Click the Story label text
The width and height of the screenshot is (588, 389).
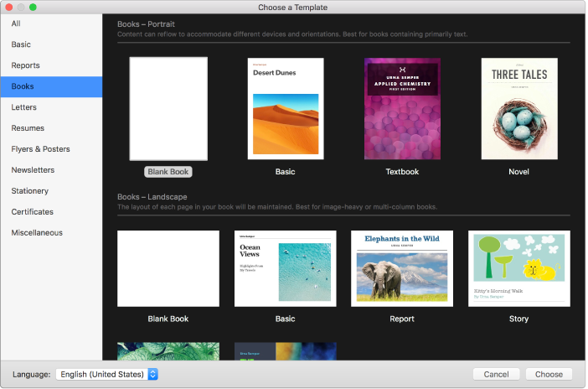tap(519, 319)
